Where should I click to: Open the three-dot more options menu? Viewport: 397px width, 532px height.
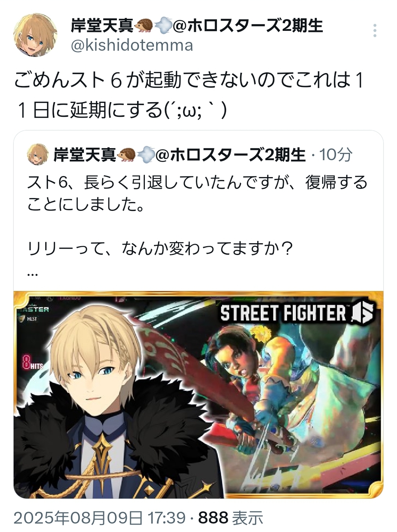tap(375, 31)
